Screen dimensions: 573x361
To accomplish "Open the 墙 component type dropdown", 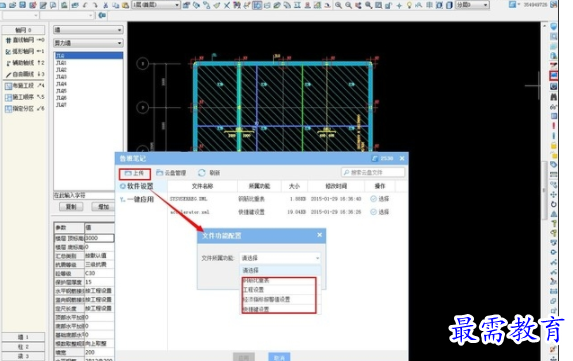I will point(88,30).
